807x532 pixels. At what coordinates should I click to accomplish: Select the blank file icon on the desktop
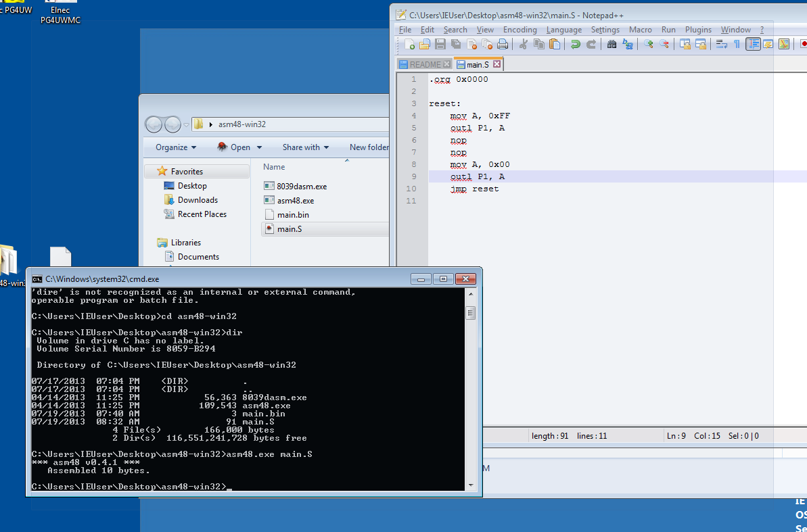pyautogui.click(x=60, y=258)
